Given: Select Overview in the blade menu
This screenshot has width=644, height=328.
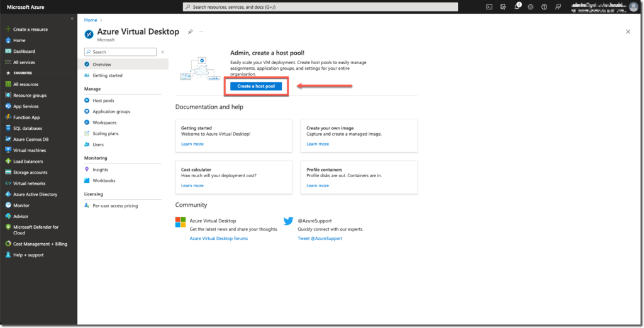Looking at the screenshot, I should (123, 65).
